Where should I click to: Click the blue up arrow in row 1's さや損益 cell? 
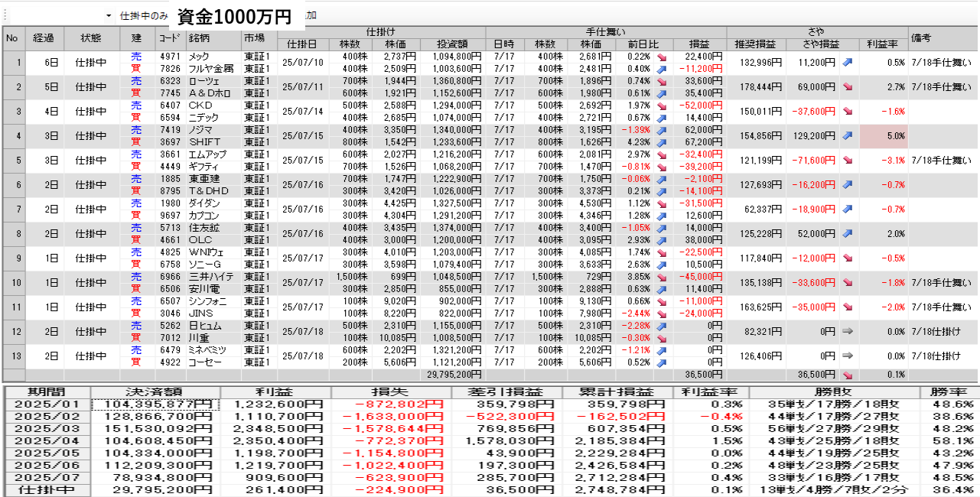tap(848, 63)
